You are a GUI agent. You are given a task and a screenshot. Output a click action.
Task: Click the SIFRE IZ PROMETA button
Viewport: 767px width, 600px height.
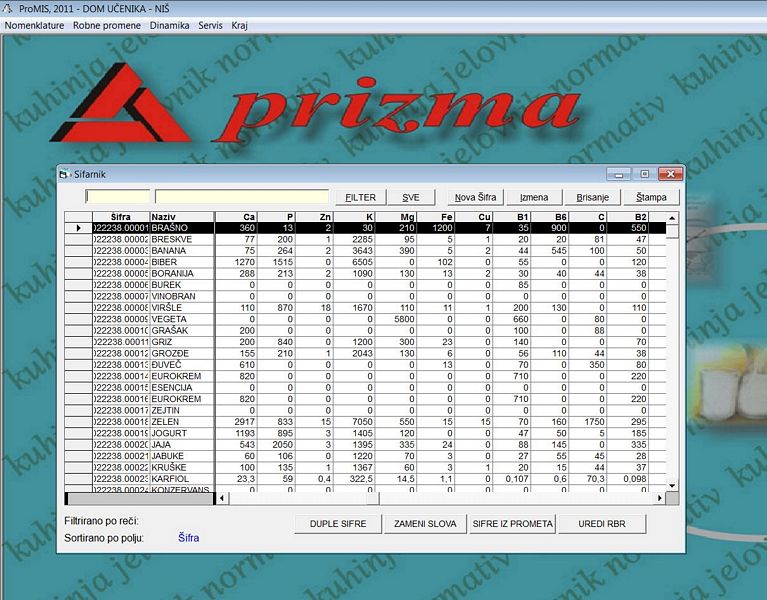point(512,524)
